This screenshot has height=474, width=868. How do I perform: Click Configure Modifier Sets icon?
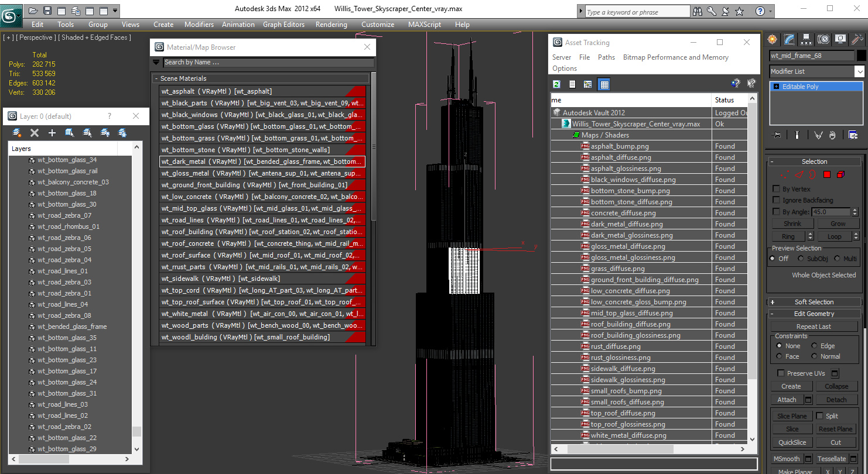853,135
